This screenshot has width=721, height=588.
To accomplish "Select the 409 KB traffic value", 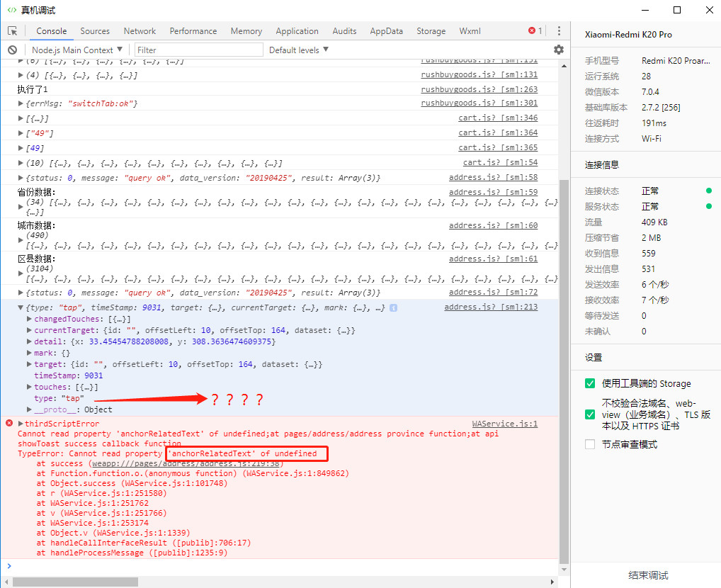I will (654, 222).
